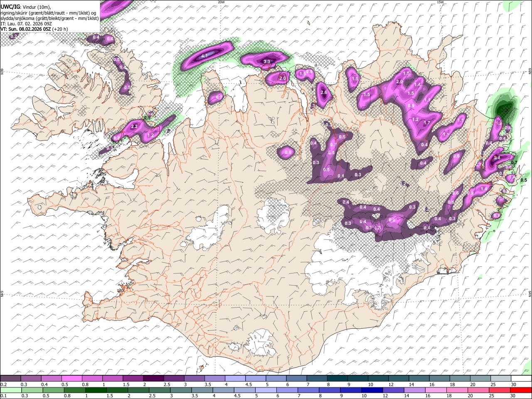Click the pale grey 25 swatch in top legend row
The height and width of the screenshot is (399, 532).
coord(500,379)
